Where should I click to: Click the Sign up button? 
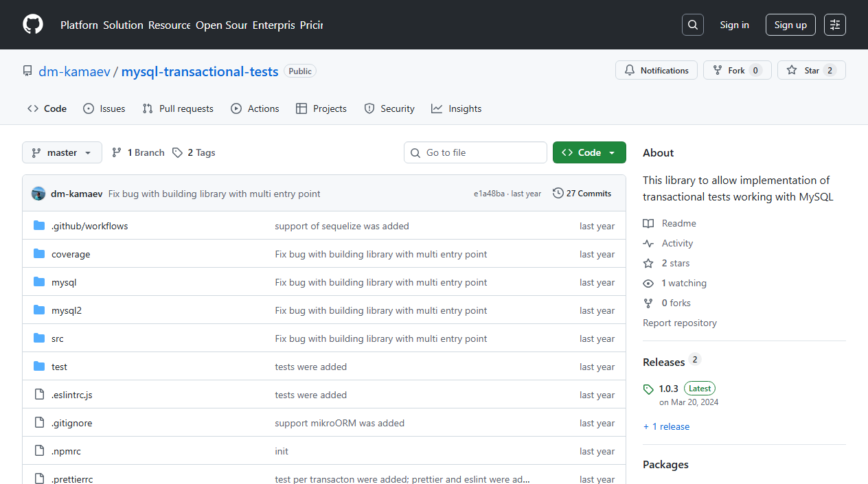pyautogui.click(x=790, y=24)
